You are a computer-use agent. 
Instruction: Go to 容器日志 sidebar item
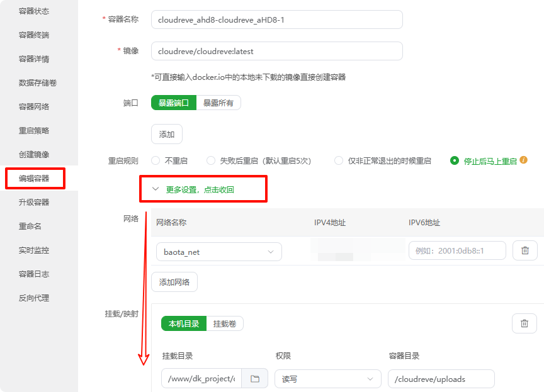(34, 274)
